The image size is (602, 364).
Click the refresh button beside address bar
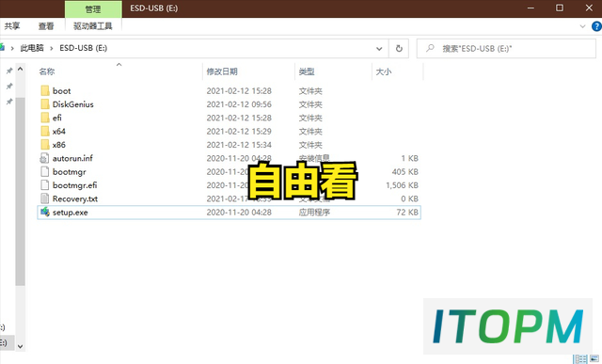[399, 48]
